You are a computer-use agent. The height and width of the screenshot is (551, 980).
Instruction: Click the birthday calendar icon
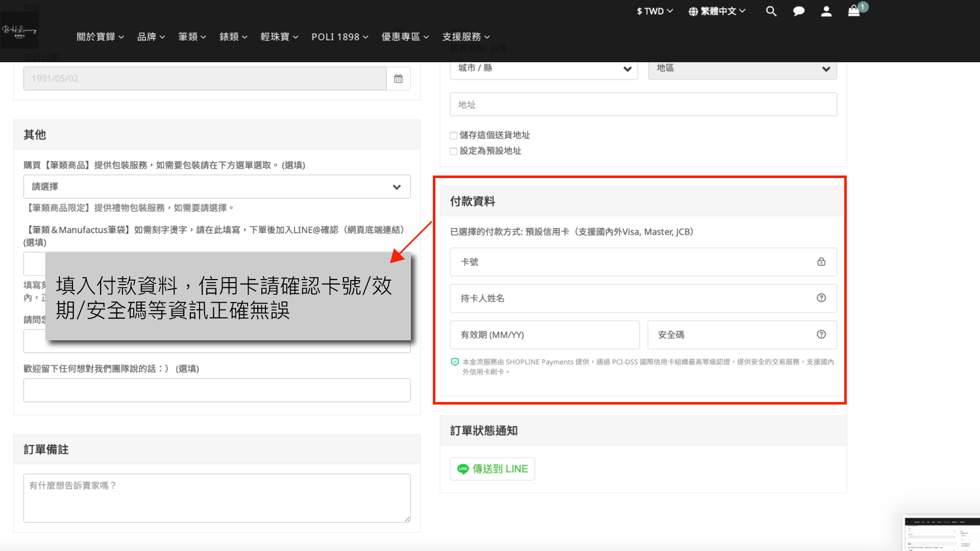[x=398, y=79]
